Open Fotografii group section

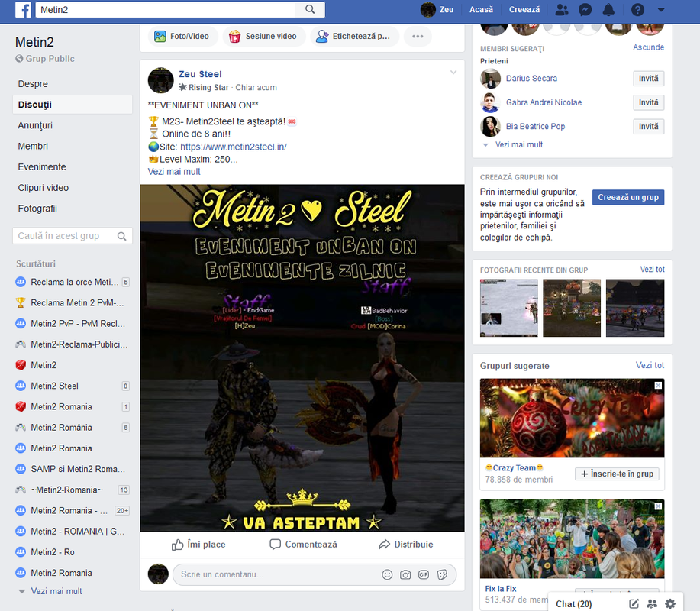[x=37, y=209]
